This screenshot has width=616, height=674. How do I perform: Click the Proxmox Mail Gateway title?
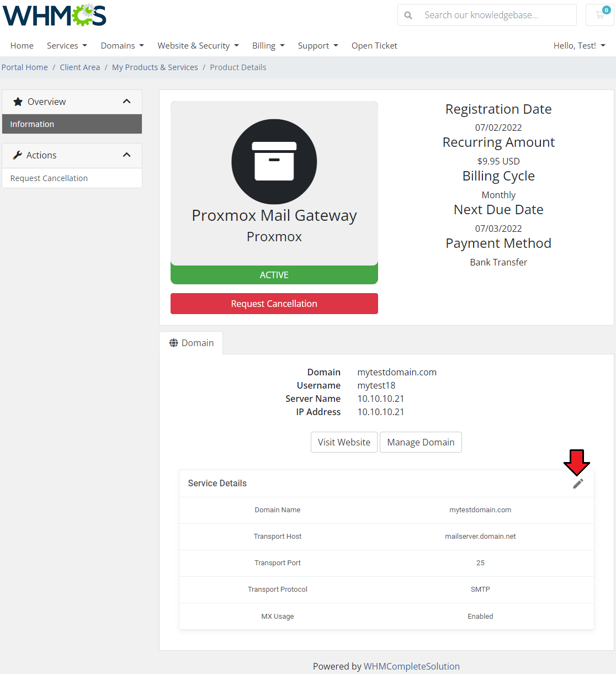pyautogui.click(x=274, y=215)
